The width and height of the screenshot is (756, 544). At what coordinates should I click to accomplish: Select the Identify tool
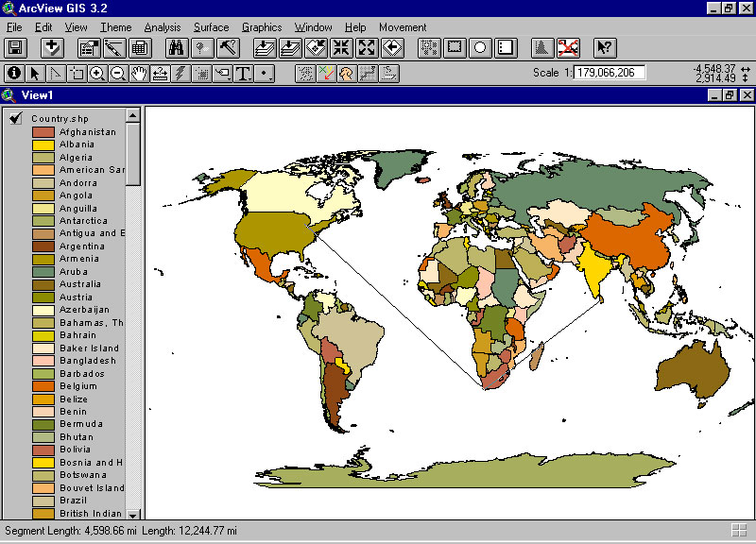14,73
